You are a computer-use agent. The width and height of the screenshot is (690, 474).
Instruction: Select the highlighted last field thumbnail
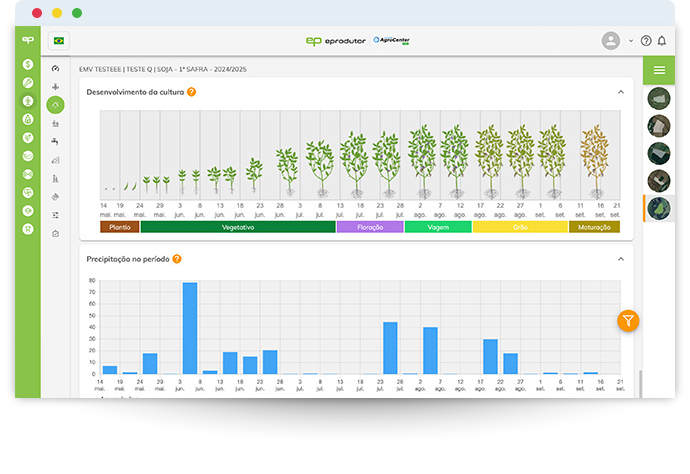click(658, 208)
